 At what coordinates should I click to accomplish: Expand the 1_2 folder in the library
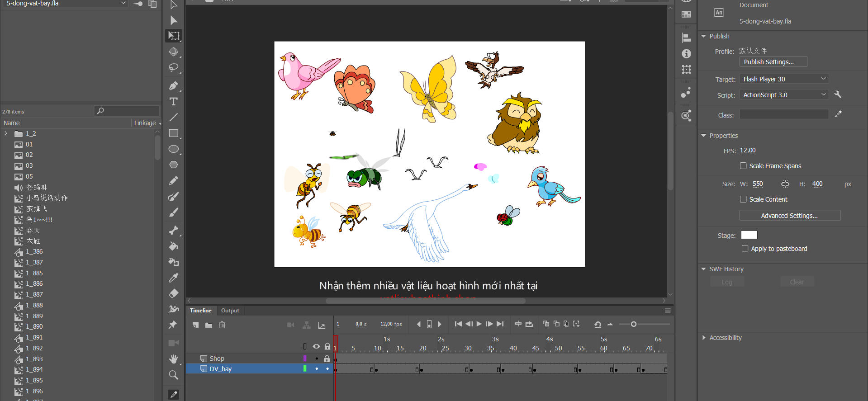(6, 134)
